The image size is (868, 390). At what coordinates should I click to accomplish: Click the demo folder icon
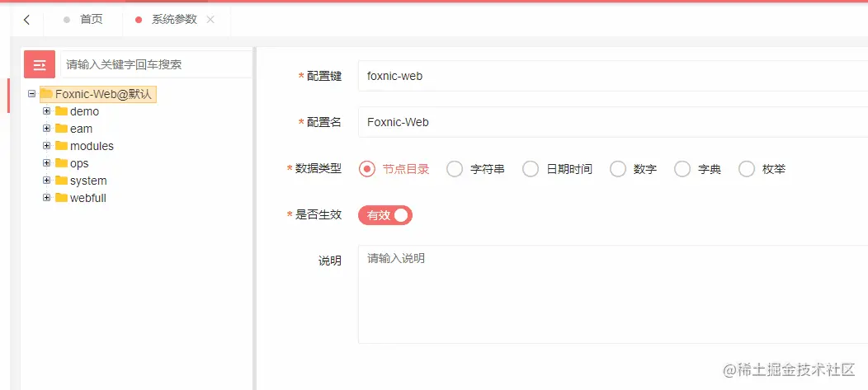[x=61, y=111]
